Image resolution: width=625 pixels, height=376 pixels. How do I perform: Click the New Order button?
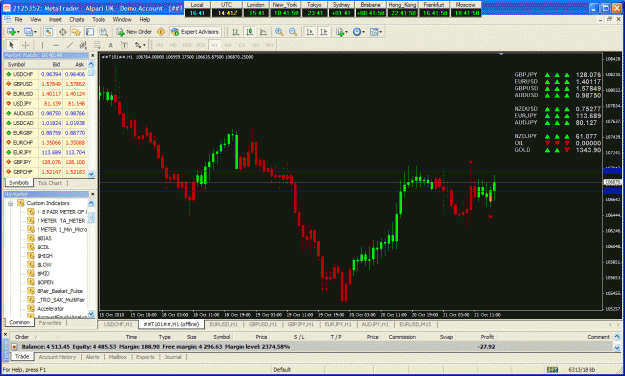pyautogui.click(x=134, y=32)
